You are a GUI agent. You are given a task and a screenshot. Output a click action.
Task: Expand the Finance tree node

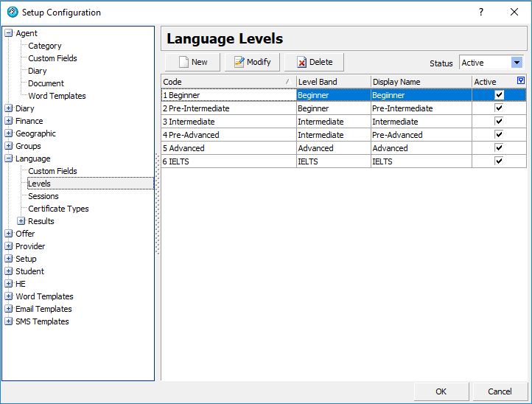pyautogui.click(x=9, y=121)
